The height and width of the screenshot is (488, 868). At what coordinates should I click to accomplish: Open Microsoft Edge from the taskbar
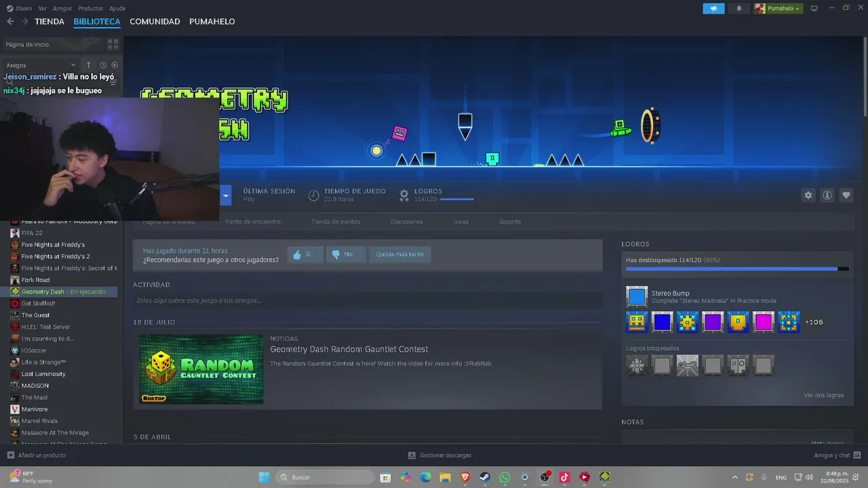[x=425, y=477]
